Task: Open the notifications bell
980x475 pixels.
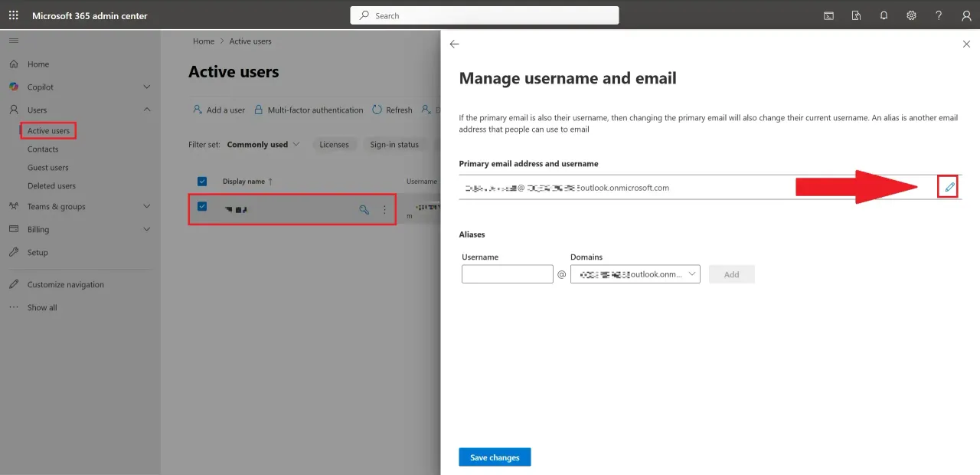Action: [x=884, y=15]
